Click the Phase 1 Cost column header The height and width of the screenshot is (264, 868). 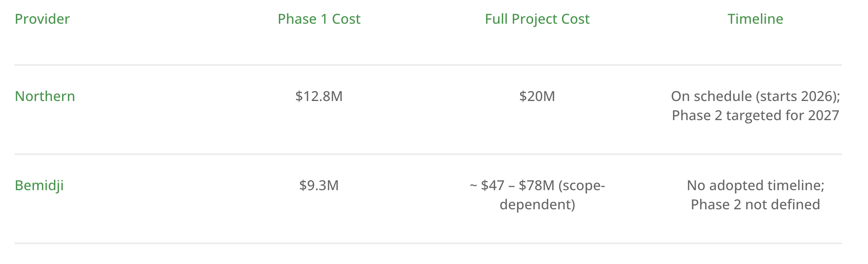[319, 19]
